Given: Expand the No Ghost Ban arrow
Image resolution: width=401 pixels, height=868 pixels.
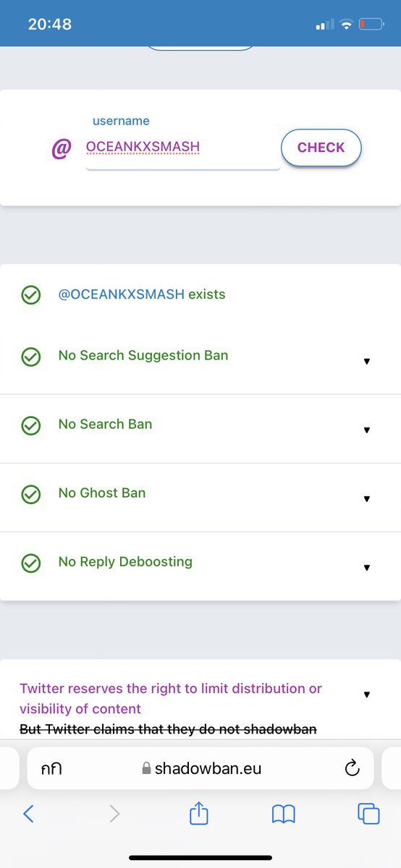Looking at the screenshot, I should coord(367,498).
